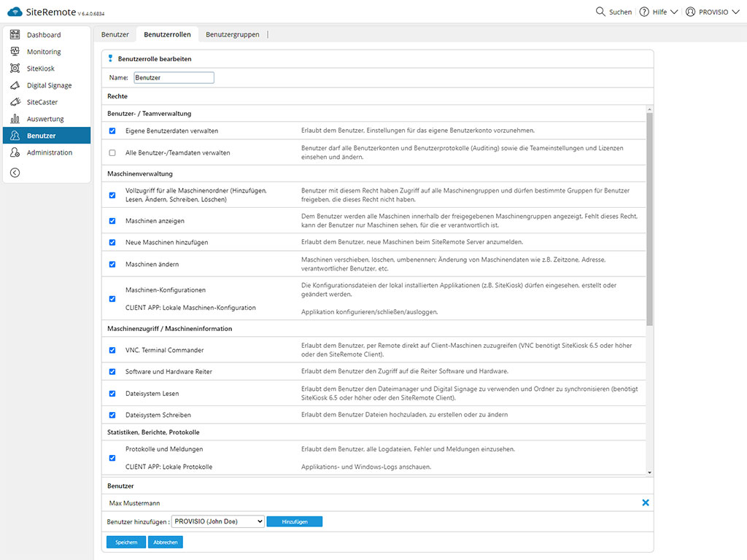Image resolution: width=747 pixels, height=560 pixels.
Task: Toggle VNC, Terminal Commander checkbox
Action: click(112, 350)
